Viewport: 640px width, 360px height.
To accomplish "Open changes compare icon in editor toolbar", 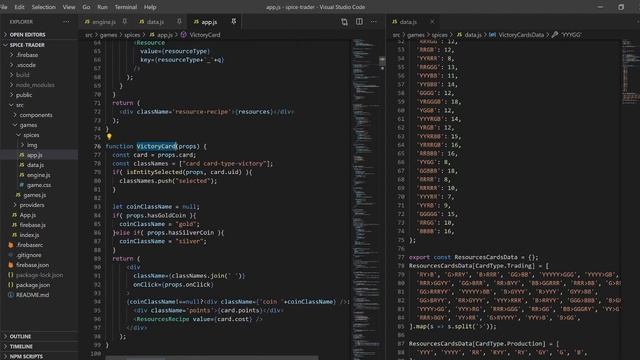I will [x=344, y=22].
